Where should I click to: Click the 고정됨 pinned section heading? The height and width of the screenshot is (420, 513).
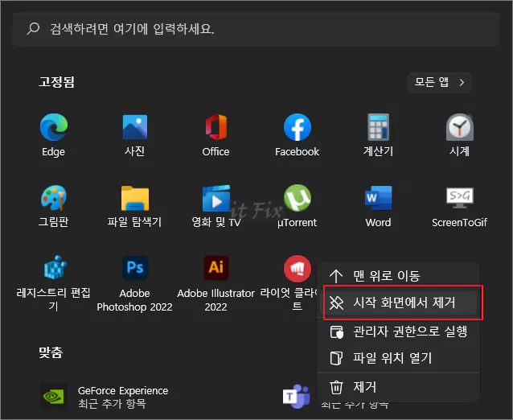[57, 82]
